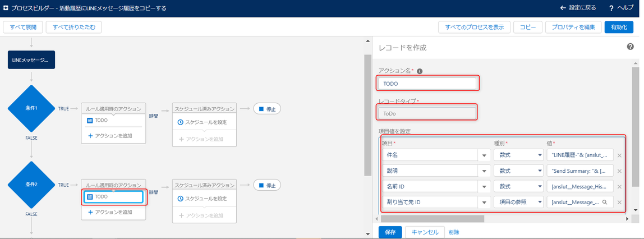Image resolution: width=644 pixels, height=239 pixels.
Task: Click the field table horizontal scrollbar
Action: [x=431, y=218]
